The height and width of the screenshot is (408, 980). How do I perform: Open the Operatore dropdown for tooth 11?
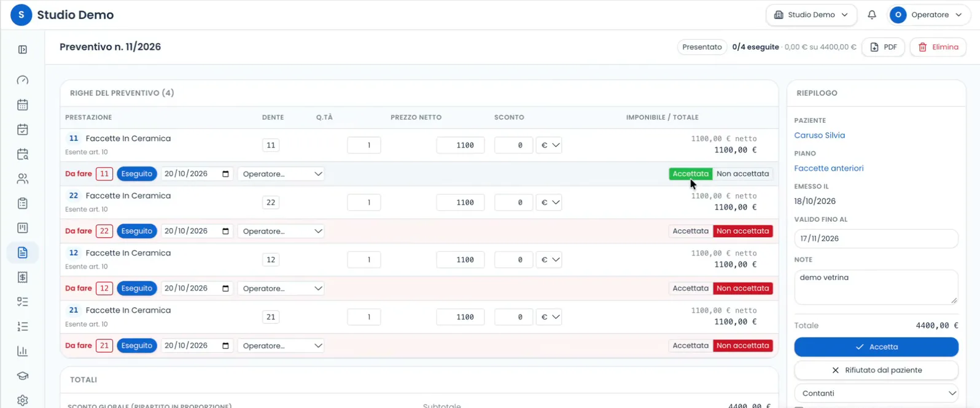(x=281, y=174)
